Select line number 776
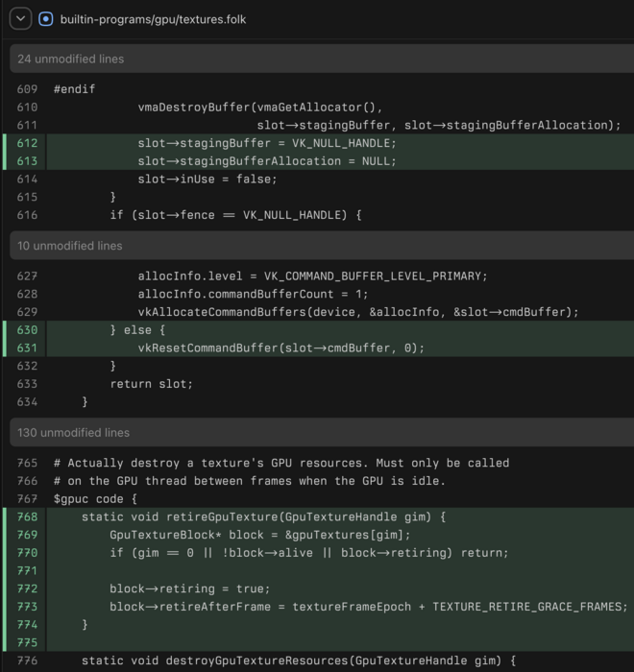 pyautogui.click(x=27, y=660)
